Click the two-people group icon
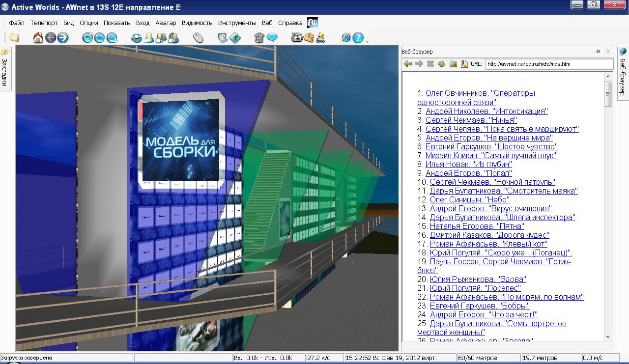Viewport: 629px width, 364px height. coord(173,38)
